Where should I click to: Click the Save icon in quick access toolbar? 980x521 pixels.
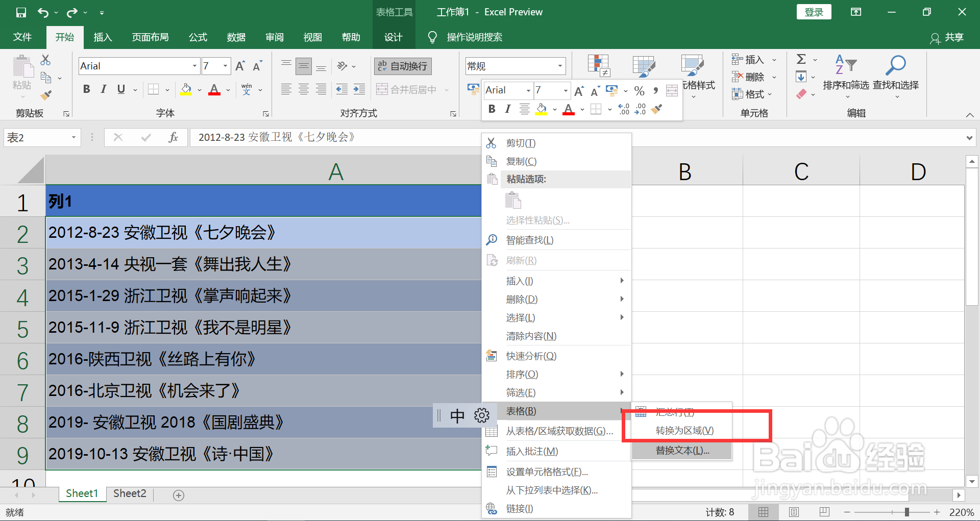coord(21,12)
